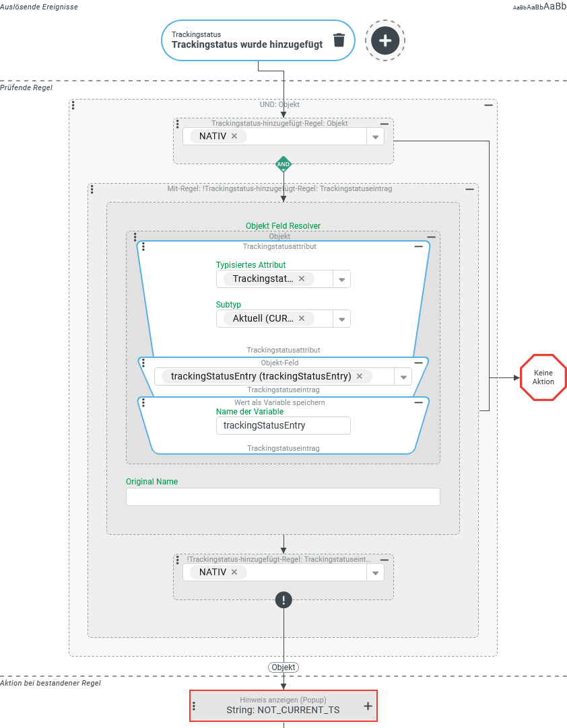Open Typisiertes Attribut dropdown
Screen dimensions: 567x728
(341, 279)
